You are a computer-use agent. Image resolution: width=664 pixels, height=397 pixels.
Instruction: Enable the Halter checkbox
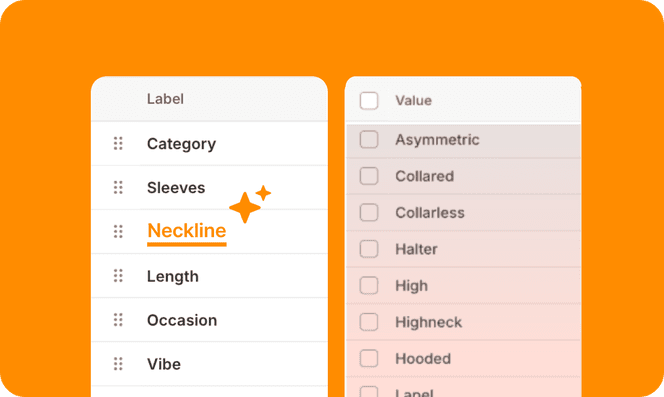pyautogui.click(x=369, y=249)
